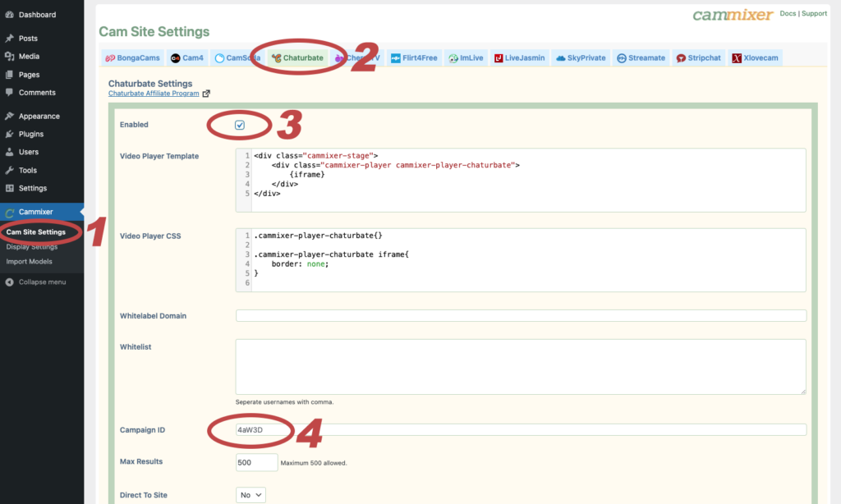Click the 'Video Player Template' label
This screenshot has height=504, width=841.
click(x=159, y=156)
